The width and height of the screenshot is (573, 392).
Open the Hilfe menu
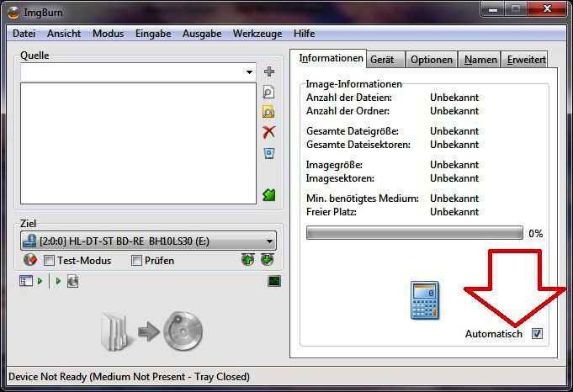(304, 34)
